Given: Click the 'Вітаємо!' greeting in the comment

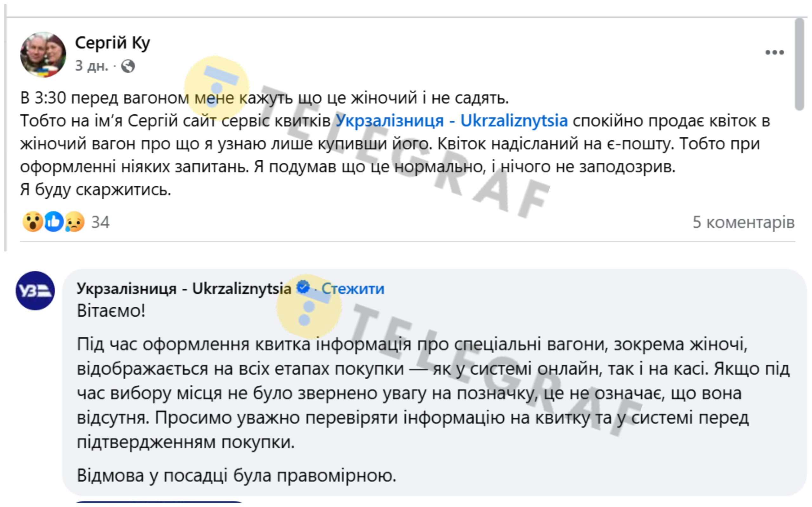Looking at the screenshot, I should [111, 311].
